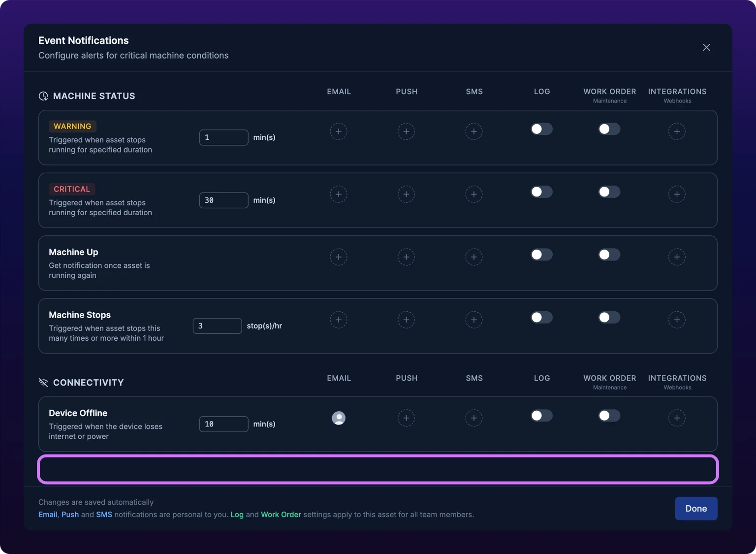Viewport: 756px width, 554px height.
Task: Switch on Work Order for Machine Stops
Action: pyautogui.click(x=609, y=317)
